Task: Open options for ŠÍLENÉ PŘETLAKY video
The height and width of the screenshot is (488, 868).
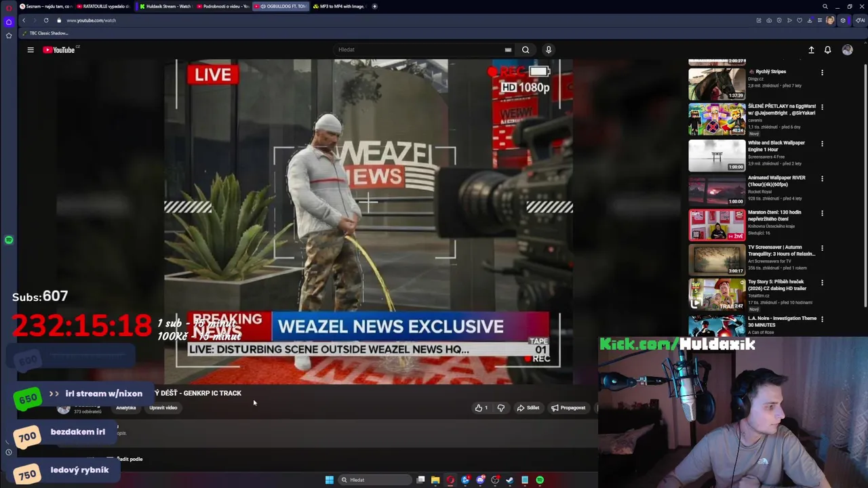Action: coord(822,107)
